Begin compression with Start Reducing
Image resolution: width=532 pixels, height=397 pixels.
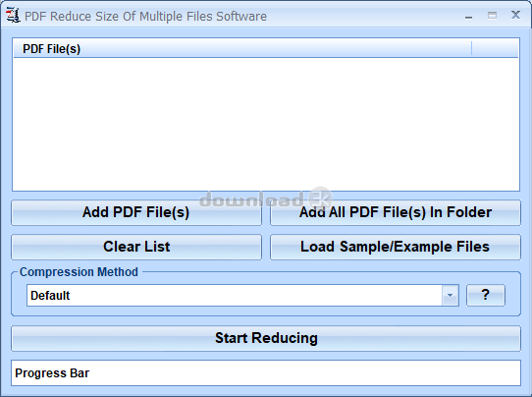pyautogui.click(x=266, y=338)
